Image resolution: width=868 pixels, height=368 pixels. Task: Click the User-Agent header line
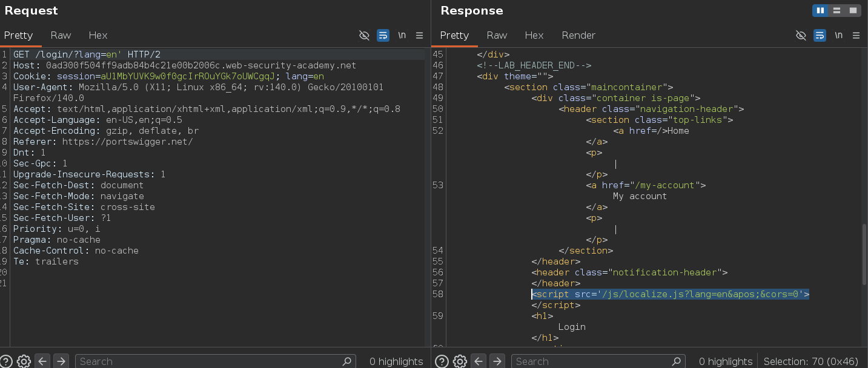coord(198,93)
